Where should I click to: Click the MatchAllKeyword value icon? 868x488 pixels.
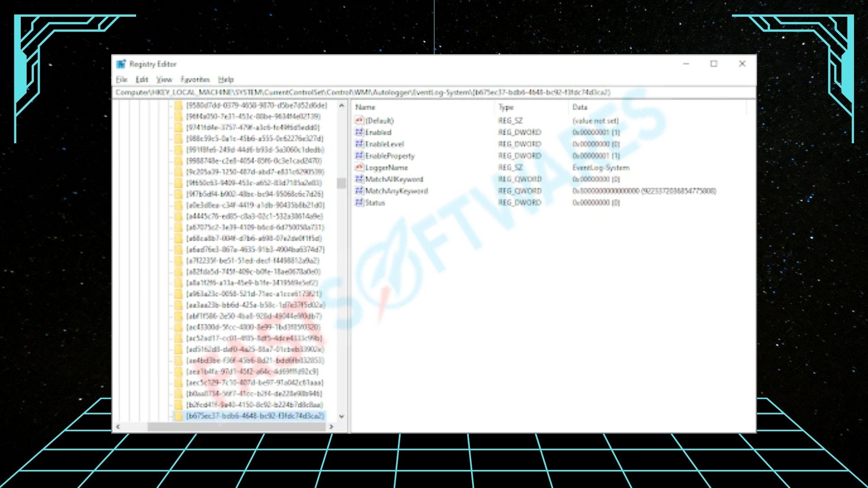(359, 179)
